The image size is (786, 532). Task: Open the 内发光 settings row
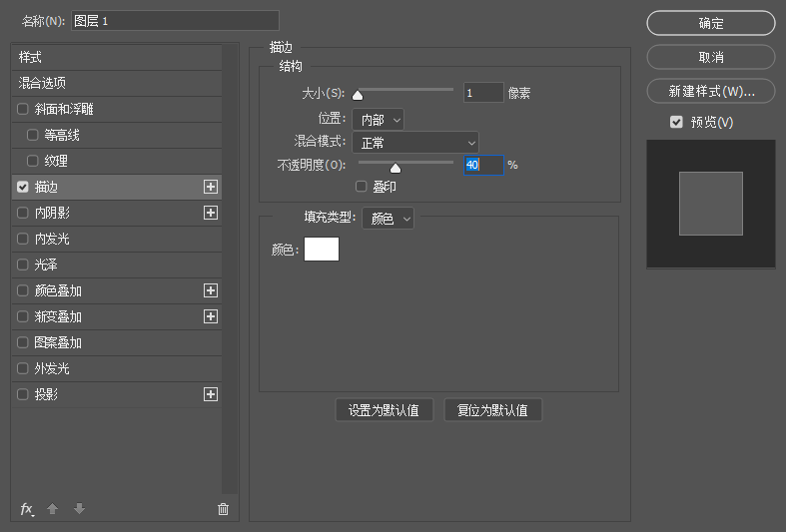(116, 239)
